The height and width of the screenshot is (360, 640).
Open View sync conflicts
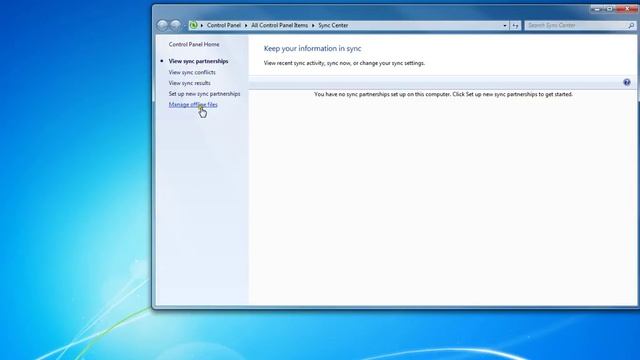pos(192,72)
